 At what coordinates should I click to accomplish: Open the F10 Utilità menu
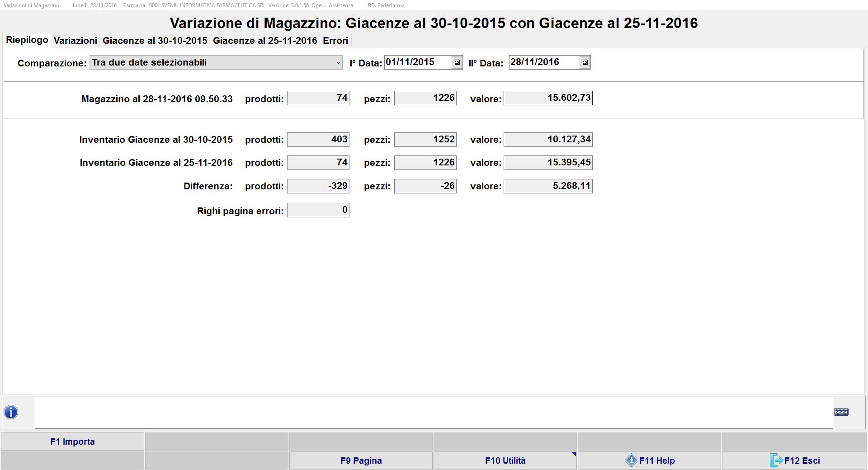click(x=505, y=461)
